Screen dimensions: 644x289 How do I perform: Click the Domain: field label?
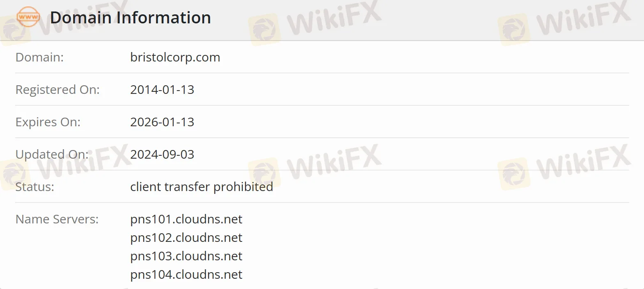[x=39, y=57]
